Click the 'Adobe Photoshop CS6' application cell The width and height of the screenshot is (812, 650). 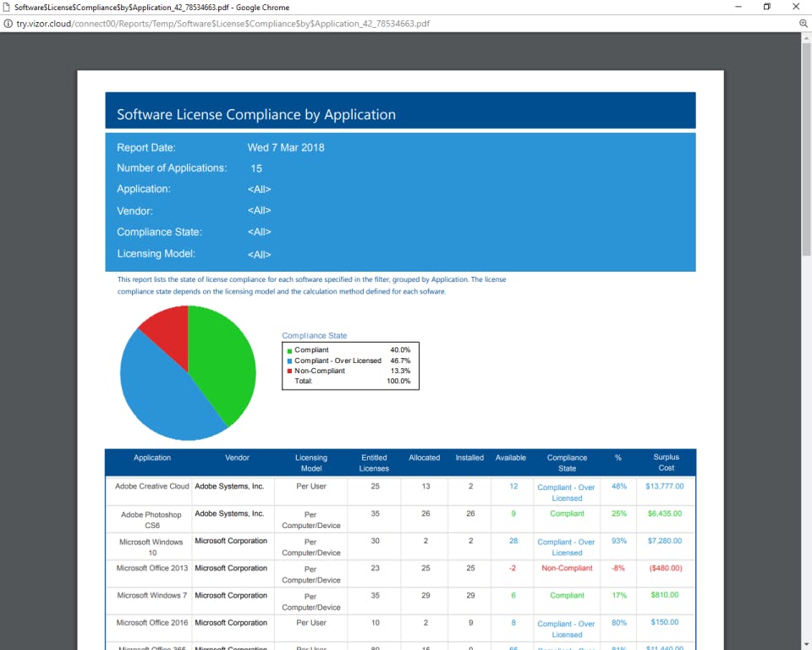click(151, 520)
